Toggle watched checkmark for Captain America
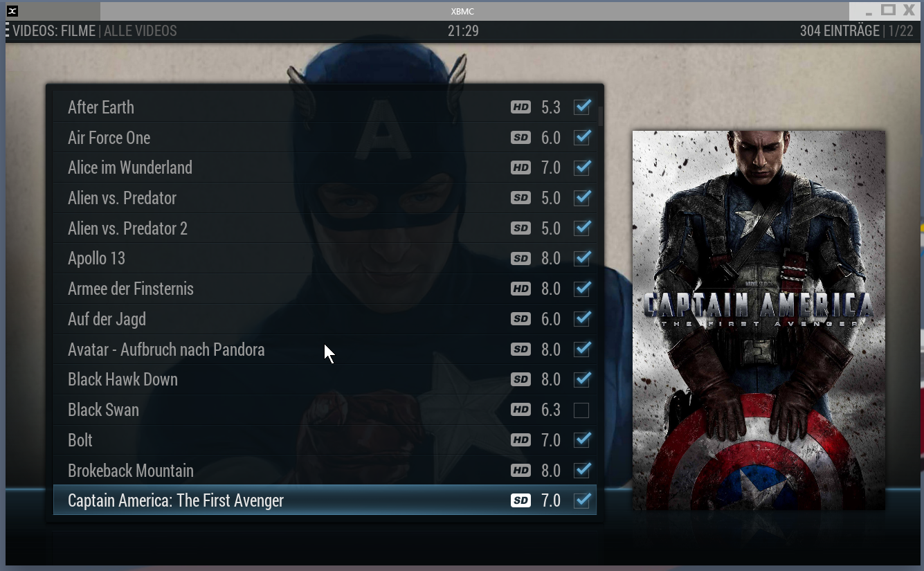924x571 pixels. tap(582, 500)
